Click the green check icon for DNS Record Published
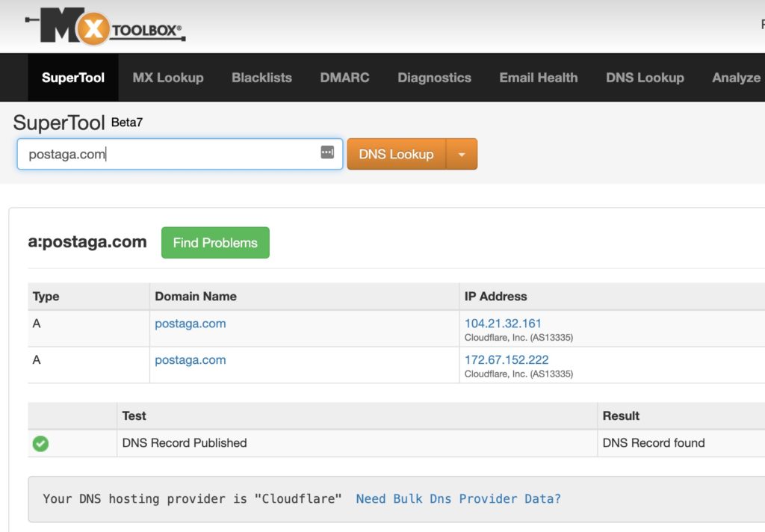 point(40,444)
